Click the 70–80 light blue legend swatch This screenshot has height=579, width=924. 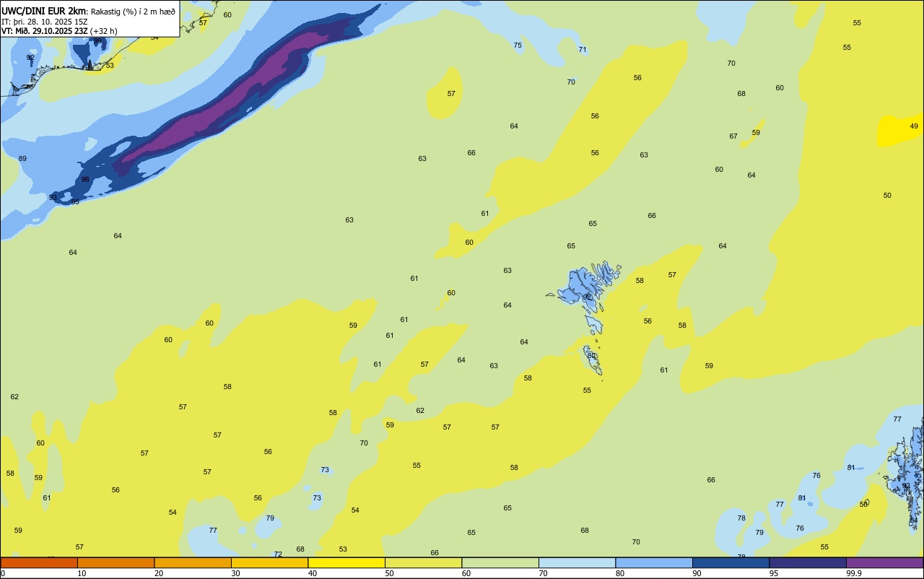[577, 562]
